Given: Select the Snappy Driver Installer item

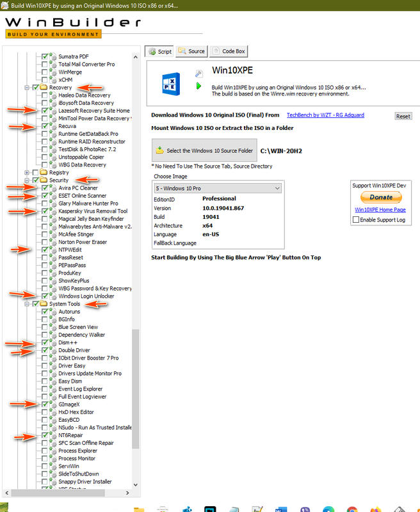Looking at the screenshot, I should click(85, 482).
